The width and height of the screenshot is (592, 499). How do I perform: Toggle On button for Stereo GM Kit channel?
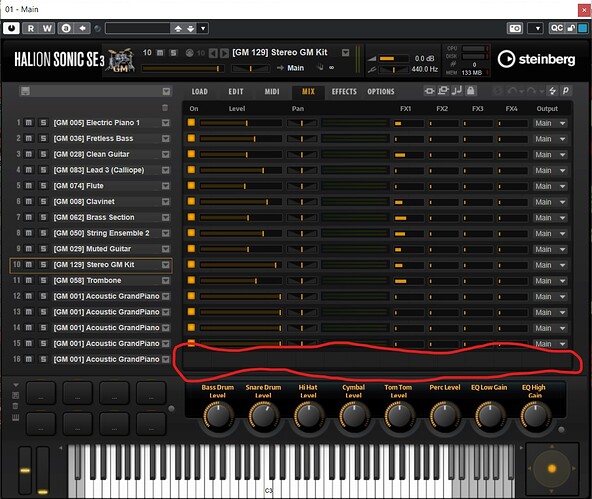[x=191, y=265]
